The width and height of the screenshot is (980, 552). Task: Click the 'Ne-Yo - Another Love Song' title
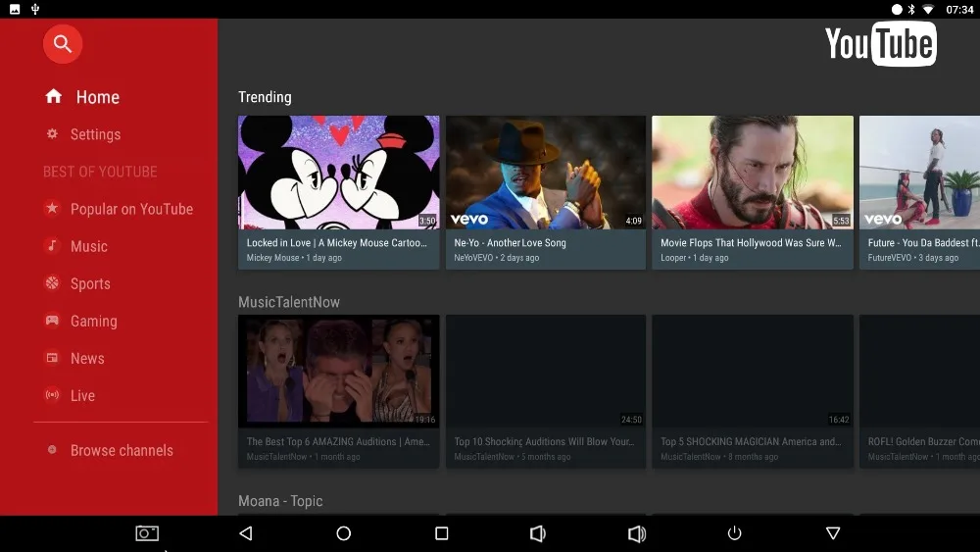(510, 242)
